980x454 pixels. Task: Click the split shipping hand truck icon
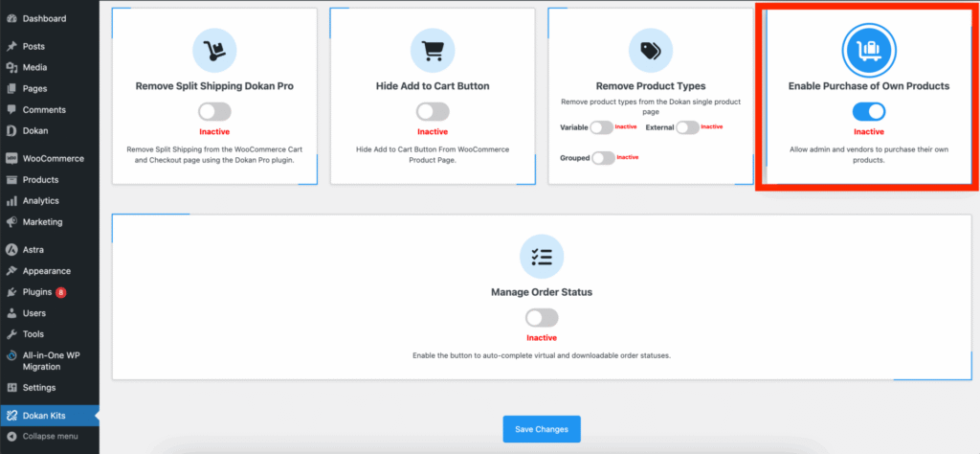coord(214,50)
